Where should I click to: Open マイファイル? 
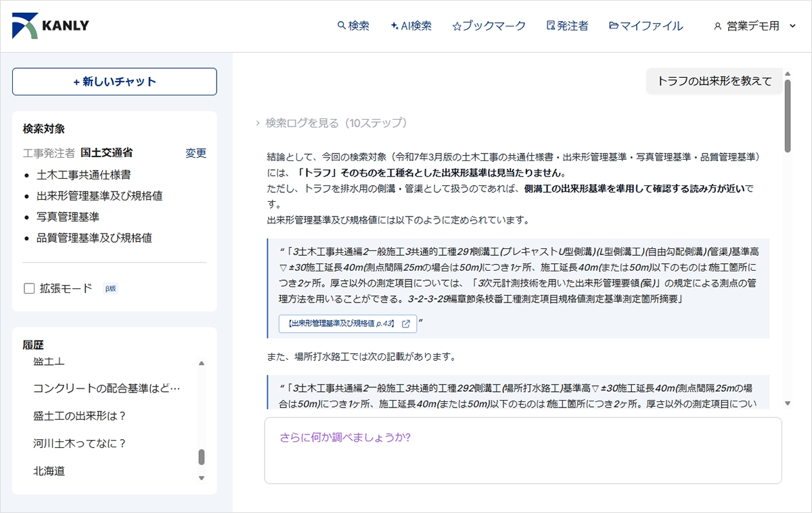646,26
